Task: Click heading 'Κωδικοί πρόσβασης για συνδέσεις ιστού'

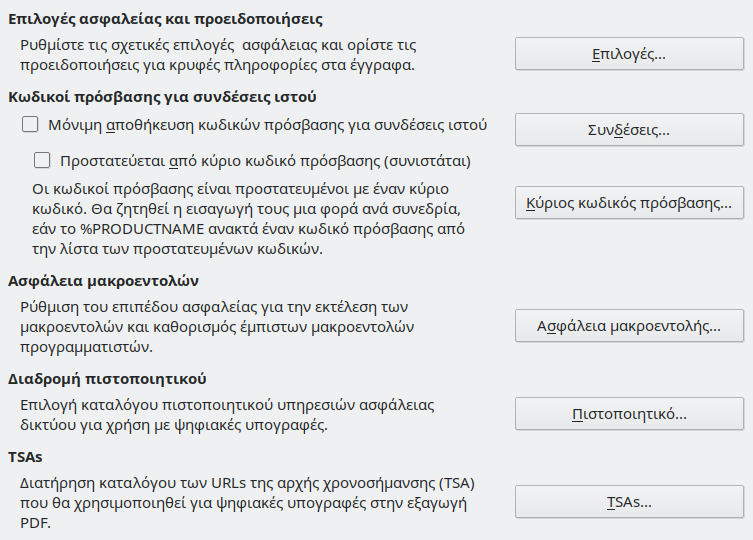Action: click(x=162, y=97)
